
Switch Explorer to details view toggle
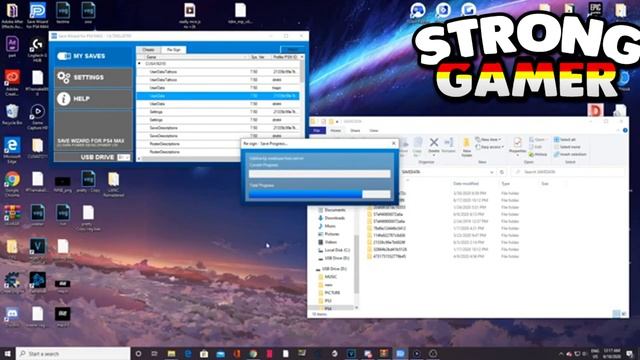(x=616, y=313)
